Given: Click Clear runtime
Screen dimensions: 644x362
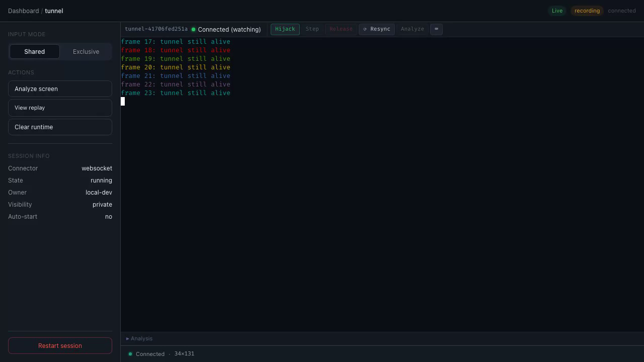Looking at the screenshot, I should [x=60, y=127].
